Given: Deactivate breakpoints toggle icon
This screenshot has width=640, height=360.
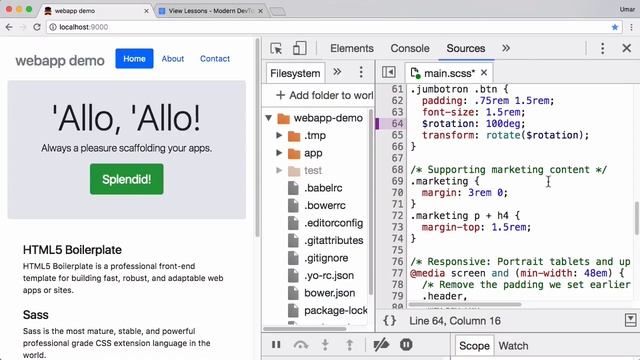Looking at the screenshot, I should [x=381, y=345].
